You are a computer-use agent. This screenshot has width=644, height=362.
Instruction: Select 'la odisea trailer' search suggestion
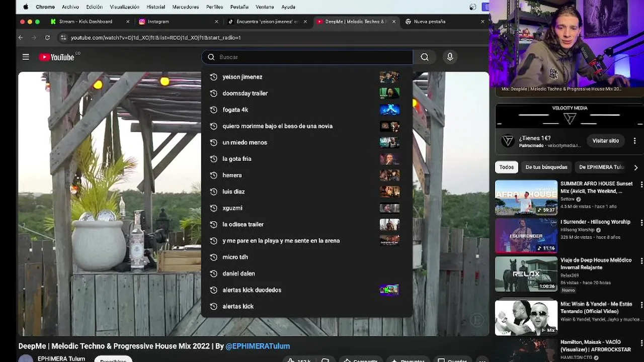click(x=306, y=224)
